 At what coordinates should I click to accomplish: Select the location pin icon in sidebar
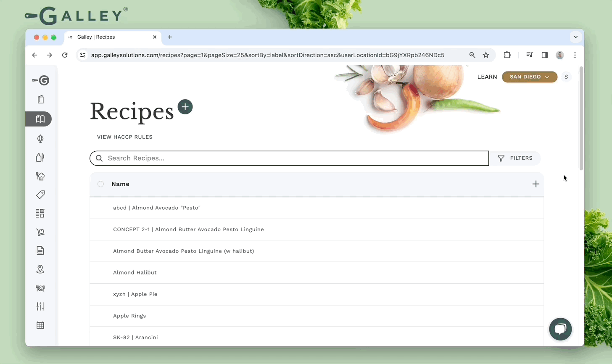(x=40, y=269)
